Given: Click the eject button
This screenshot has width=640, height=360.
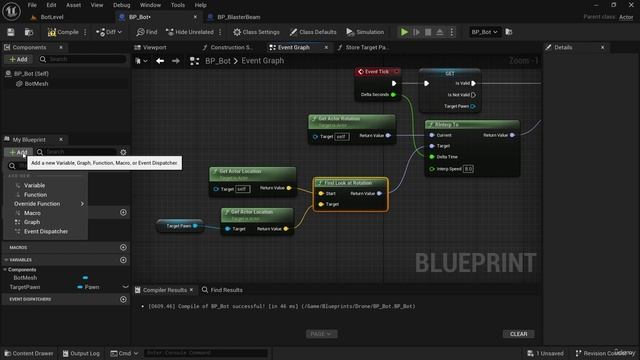Looking at the screenshot, I should pos(440,32).
